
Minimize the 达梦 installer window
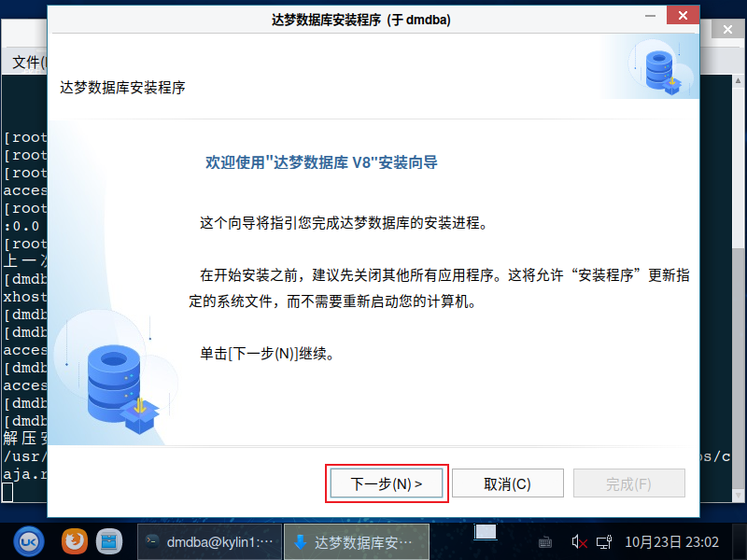click(650, 16)
